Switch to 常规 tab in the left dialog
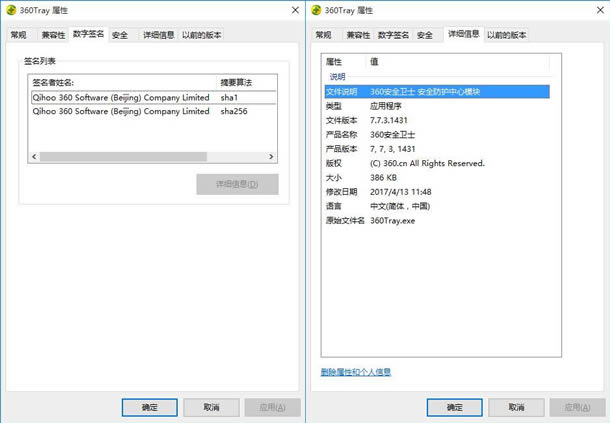The height and width of the screenshot is (423, 610). (18, 35)
